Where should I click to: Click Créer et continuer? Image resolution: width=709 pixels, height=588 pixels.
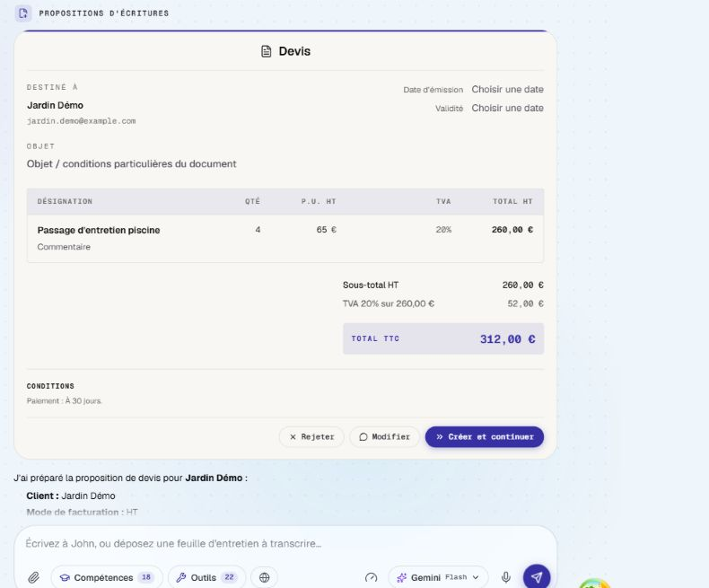485,437
